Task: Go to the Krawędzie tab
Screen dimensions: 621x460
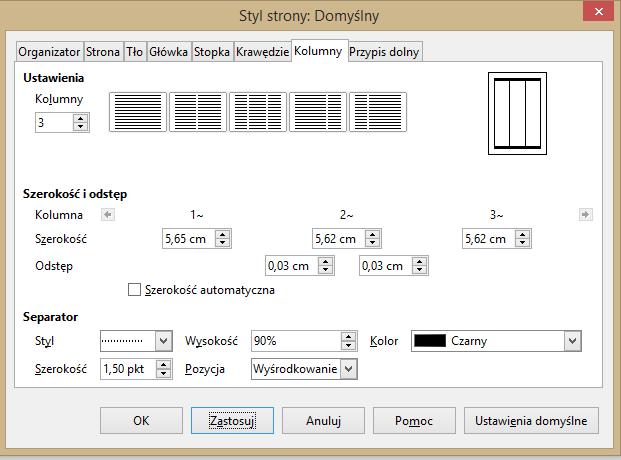Action: coord(262,52)
